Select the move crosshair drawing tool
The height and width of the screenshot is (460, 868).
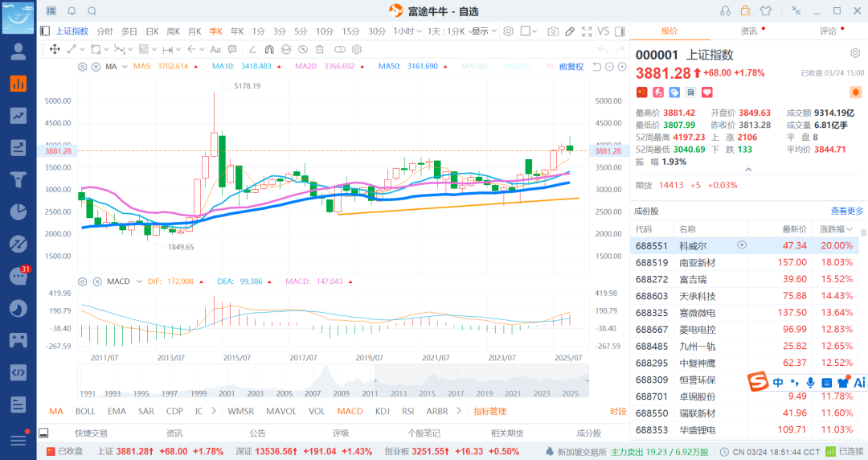[55, 49]
